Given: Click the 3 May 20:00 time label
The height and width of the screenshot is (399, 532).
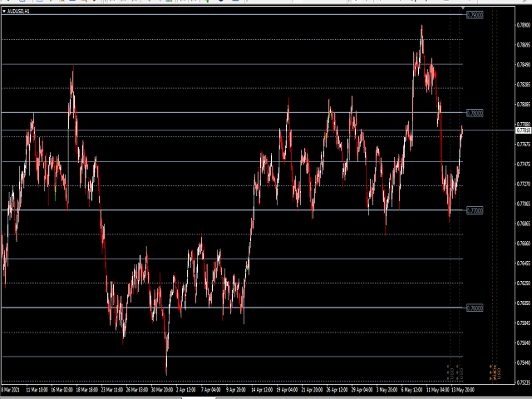Looking at the screenshot, I should coord(387,390).
